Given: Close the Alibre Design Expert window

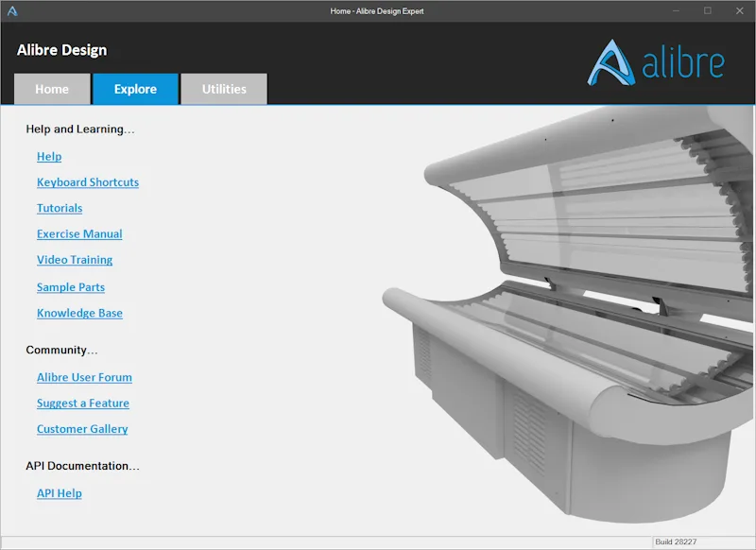Looking at the screenshot, I should pos(740,10).
